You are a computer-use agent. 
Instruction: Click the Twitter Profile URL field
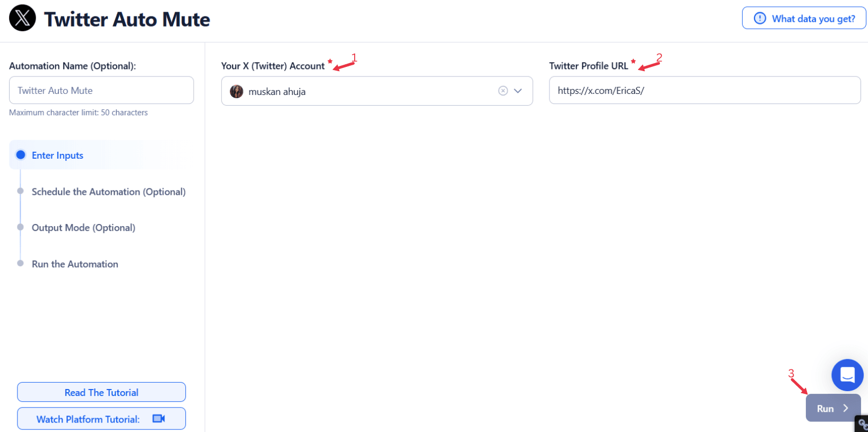(x=704, y=90)
